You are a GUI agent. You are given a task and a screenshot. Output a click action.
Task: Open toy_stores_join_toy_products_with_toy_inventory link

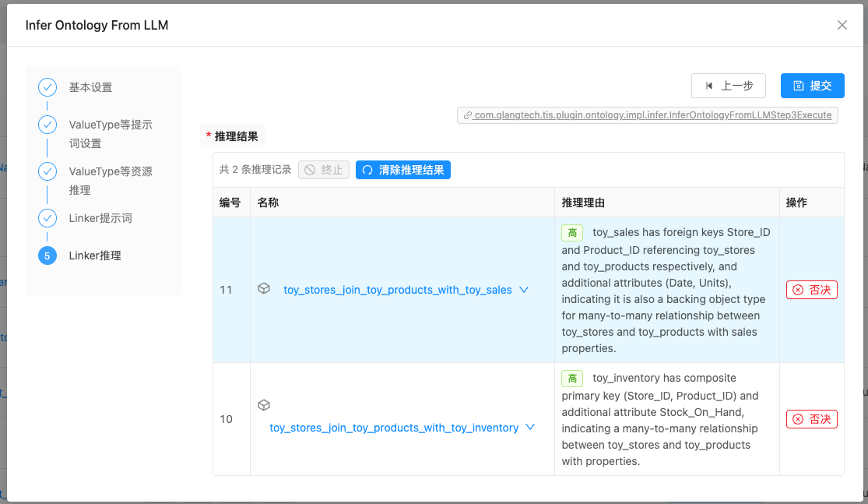click(394, 428)
